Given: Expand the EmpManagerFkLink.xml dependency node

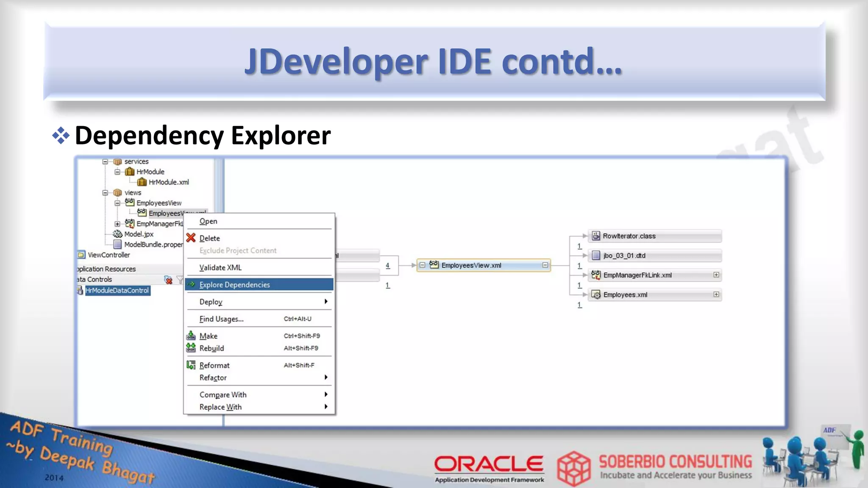Looking at the screenshot, I should 716,275.
